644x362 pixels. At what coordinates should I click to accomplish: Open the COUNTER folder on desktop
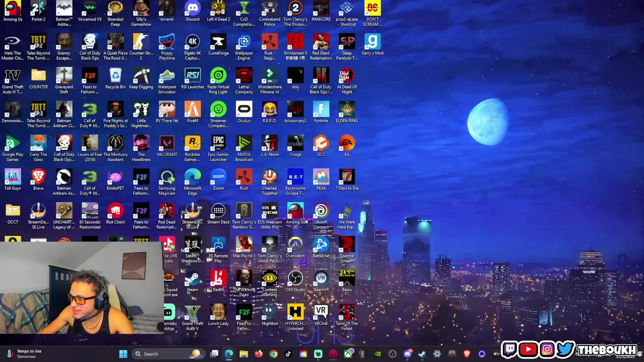[x=38, y=79]
